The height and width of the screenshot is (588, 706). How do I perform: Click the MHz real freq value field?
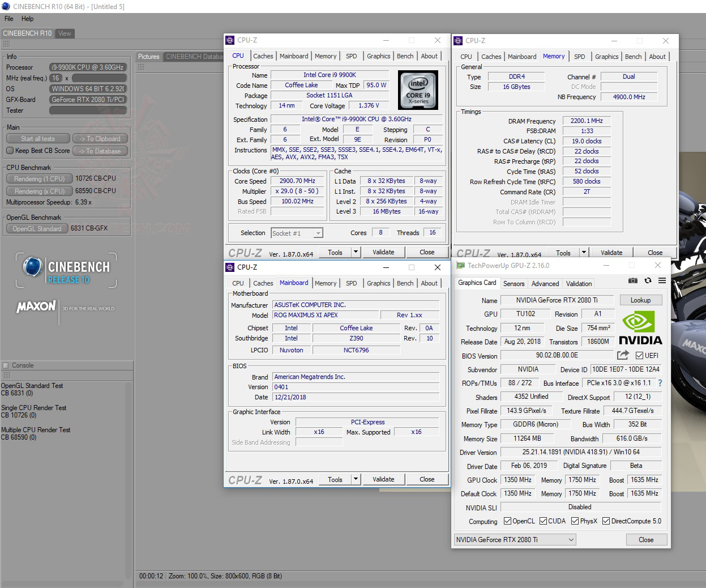coord(55,78)
